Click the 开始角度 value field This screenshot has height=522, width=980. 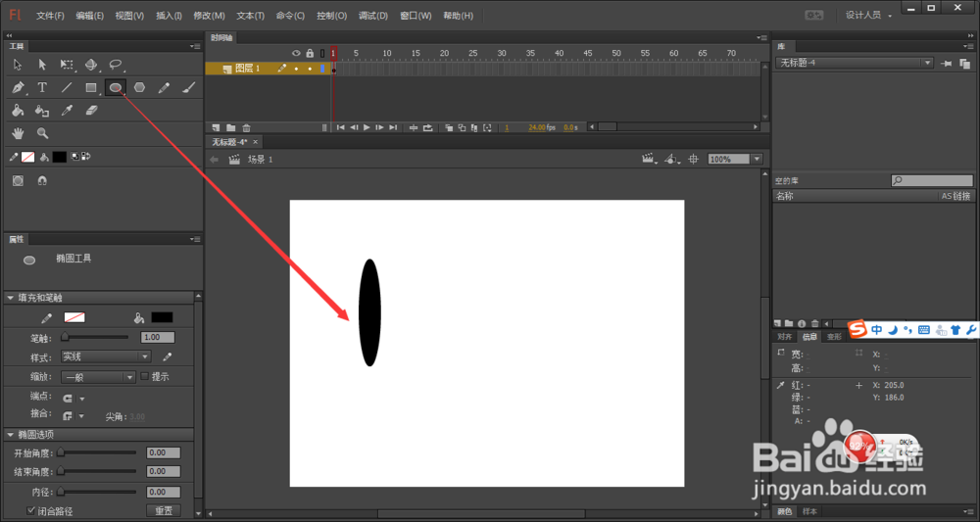click(164, 452)
